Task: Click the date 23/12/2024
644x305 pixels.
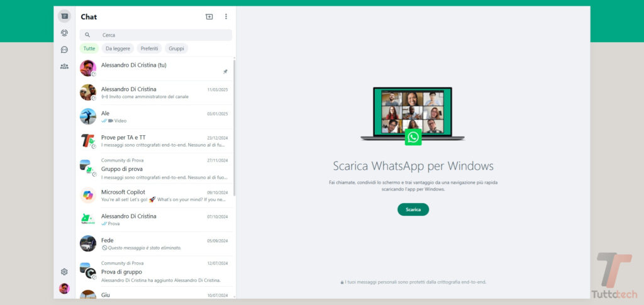Action: tap(217, 138)
